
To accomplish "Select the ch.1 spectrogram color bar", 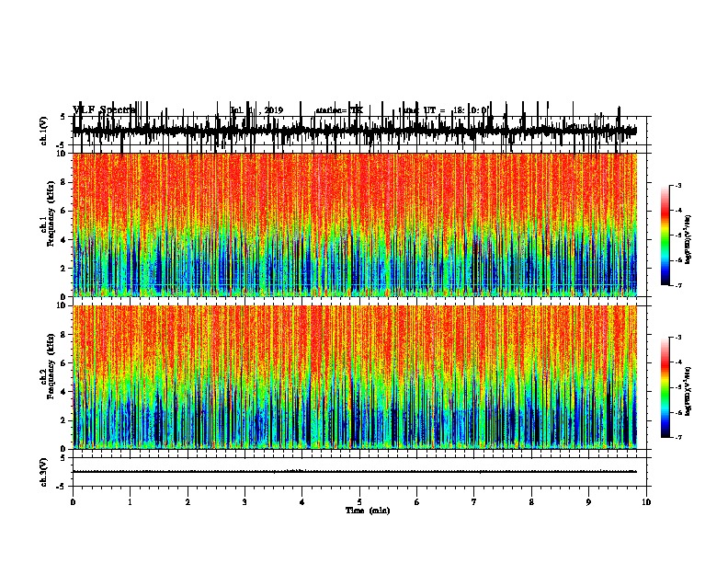I will 665,236.
